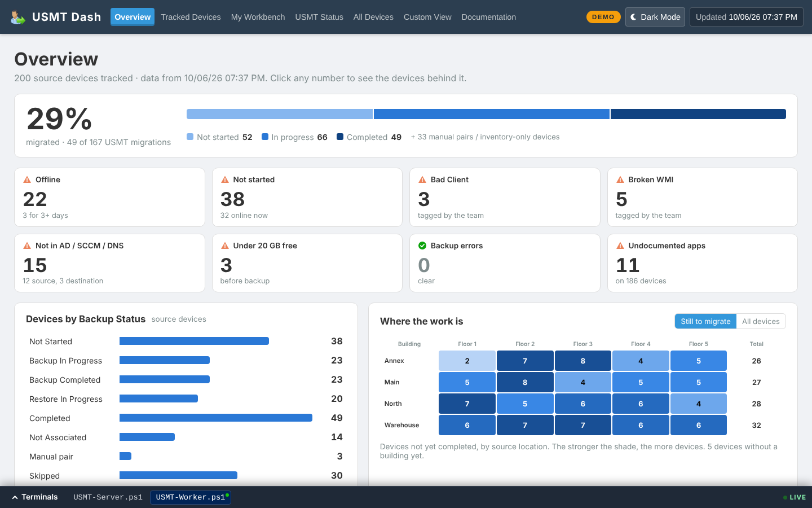
Task: Switch heatmap to All devices
Action: tap(761, 321)
